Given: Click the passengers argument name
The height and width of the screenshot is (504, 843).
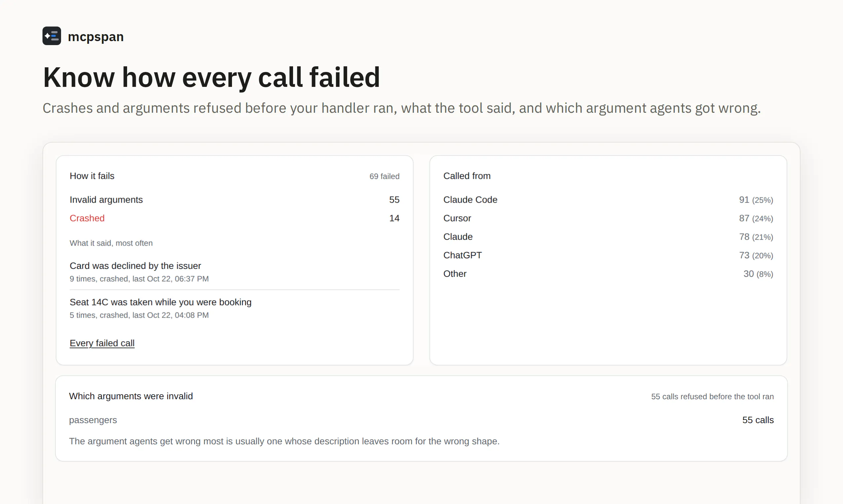Looking at the screenshot, I should [x=93, y=420].
